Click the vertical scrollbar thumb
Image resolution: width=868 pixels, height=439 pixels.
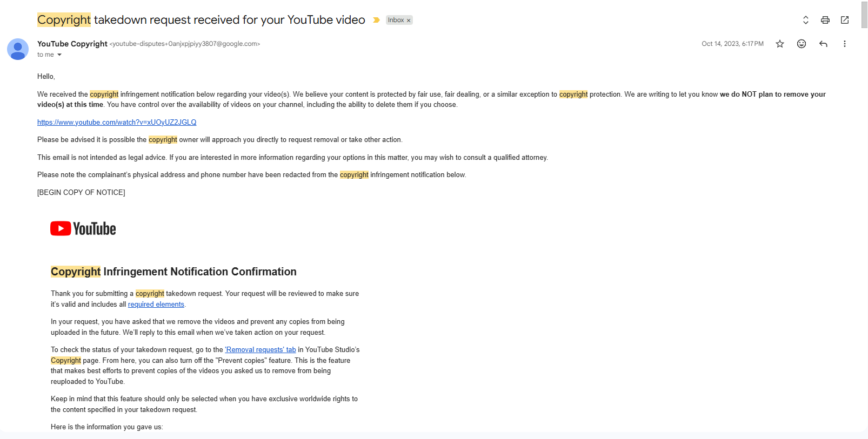tap(864, 15)
